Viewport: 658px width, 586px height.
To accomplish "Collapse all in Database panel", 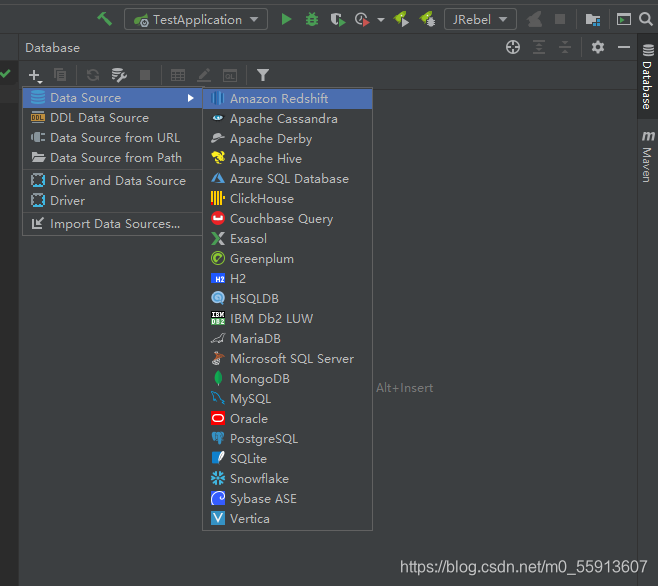I will point(565,47).
